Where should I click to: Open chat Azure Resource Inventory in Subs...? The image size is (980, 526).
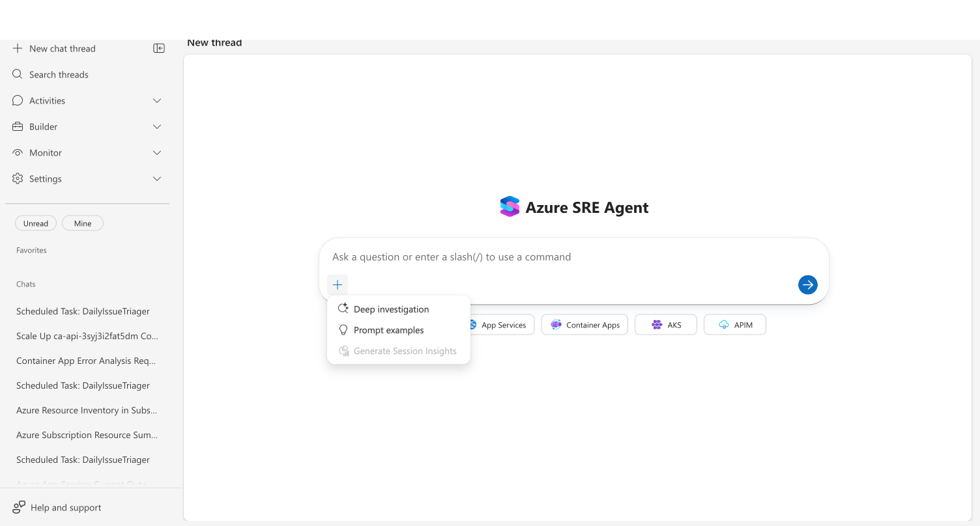tap(87, 410)
